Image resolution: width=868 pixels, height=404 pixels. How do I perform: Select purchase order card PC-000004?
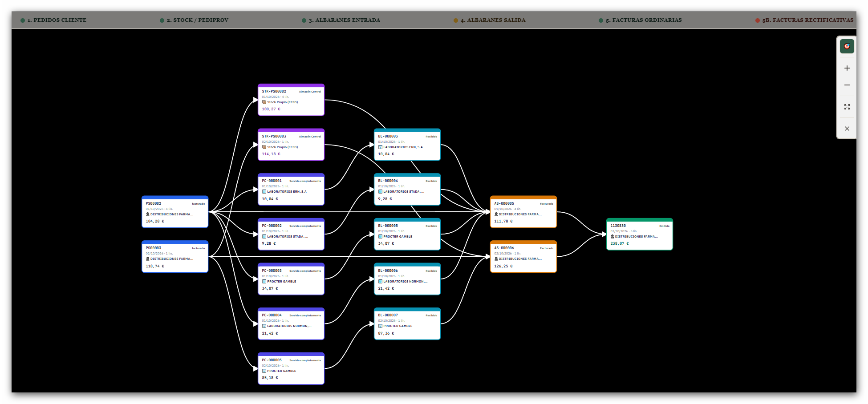click(x=291, y=324)
